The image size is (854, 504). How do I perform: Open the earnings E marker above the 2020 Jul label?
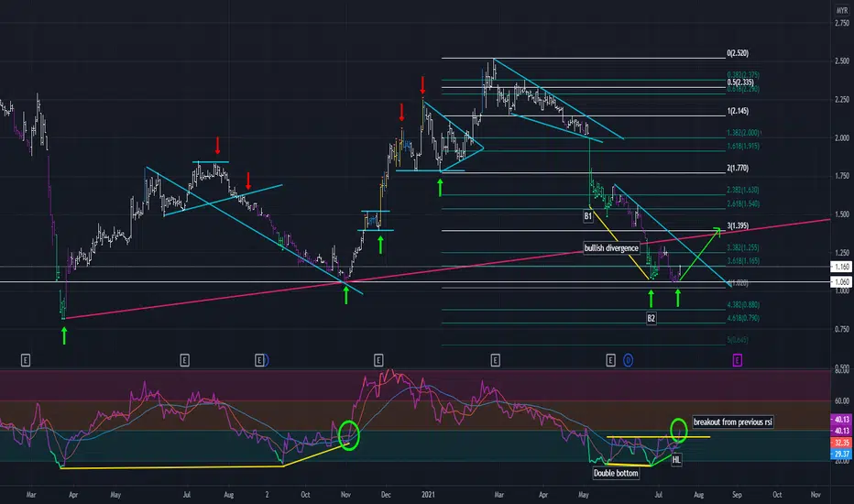(x=184, y=360)
